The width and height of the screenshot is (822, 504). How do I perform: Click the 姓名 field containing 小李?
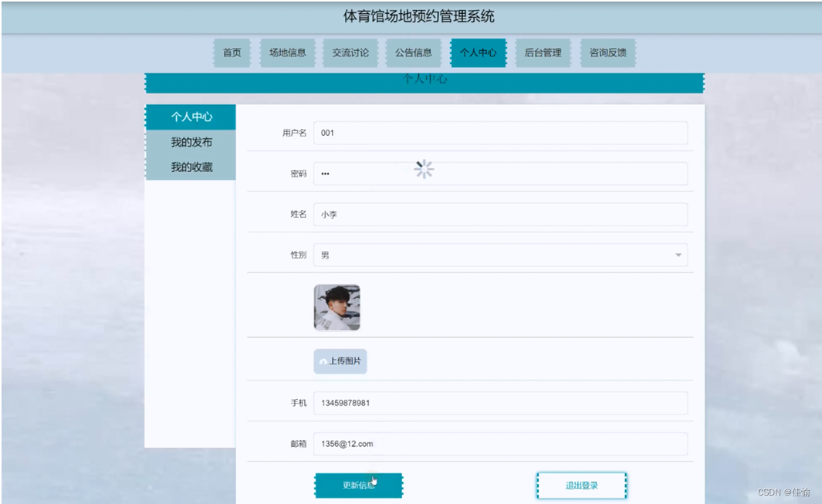click(x=500, y=215)
